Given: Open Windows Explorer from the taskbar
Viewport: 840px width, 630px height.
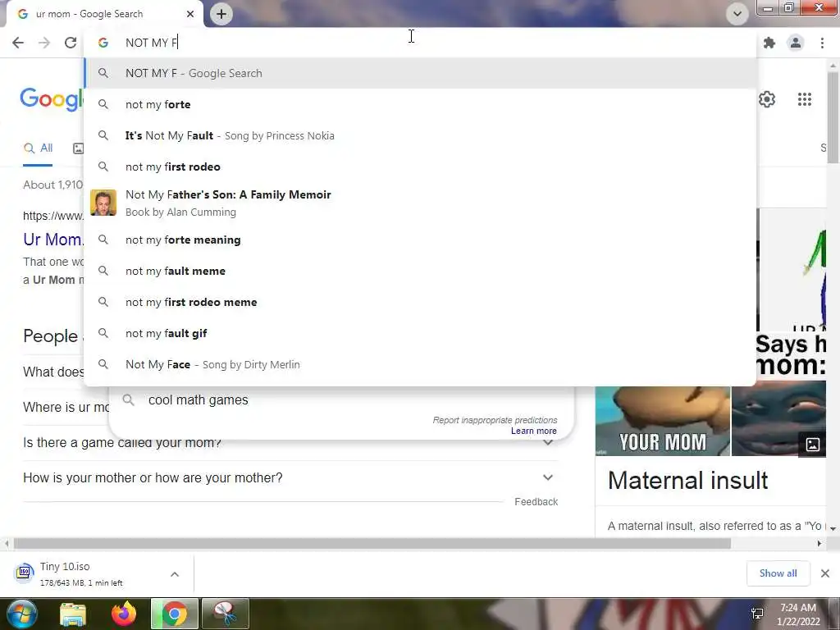Looking at the screenshot, I should (x=73, y=614).
